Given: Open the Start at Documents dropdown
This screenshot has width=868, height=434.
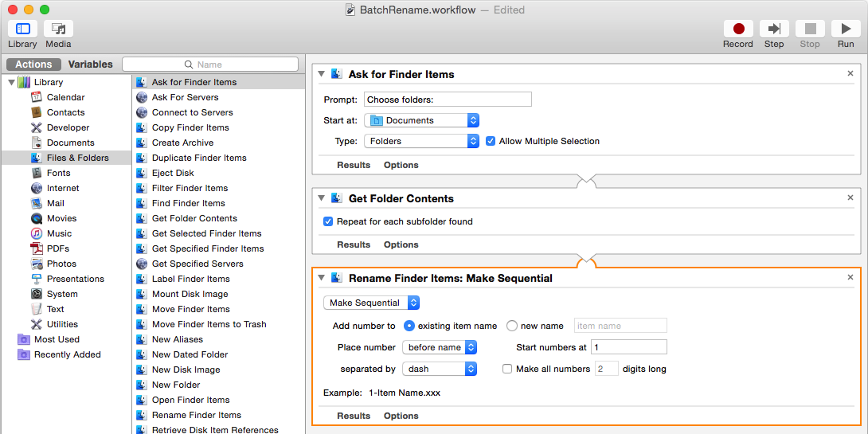Looking at the screenshot, I should pyautogui.click(x=422, y=120).
